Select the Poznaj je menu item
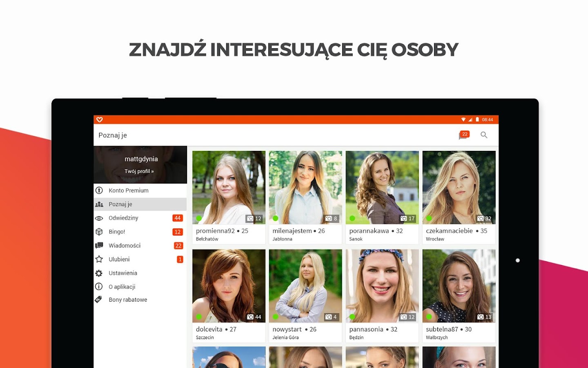The image size is (588, 368). [x=140, y=204]
